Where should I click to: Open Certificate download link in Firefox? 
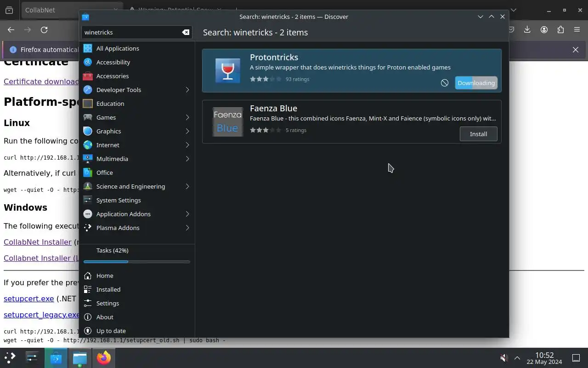coord(41,81)
